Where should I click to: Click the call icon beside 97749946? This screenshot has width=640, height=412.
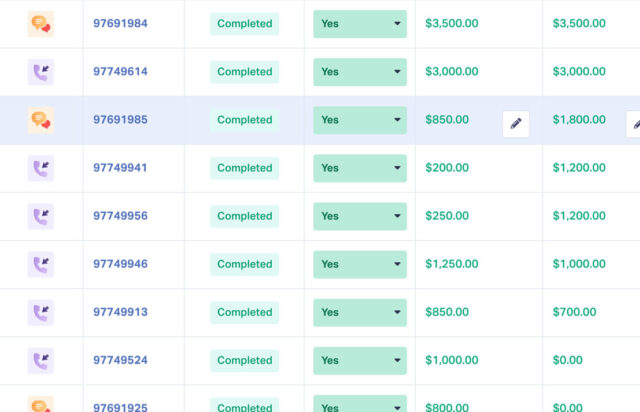coord(40,264)
